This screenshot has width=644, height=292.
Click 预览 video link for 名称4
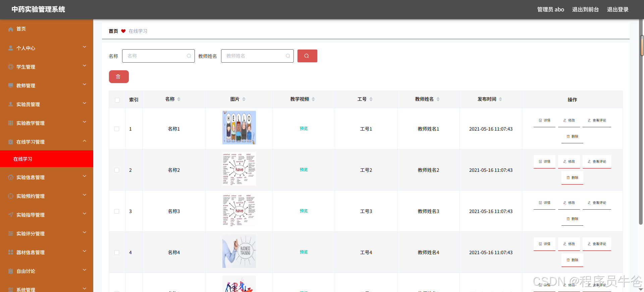[x=304, y=252]
